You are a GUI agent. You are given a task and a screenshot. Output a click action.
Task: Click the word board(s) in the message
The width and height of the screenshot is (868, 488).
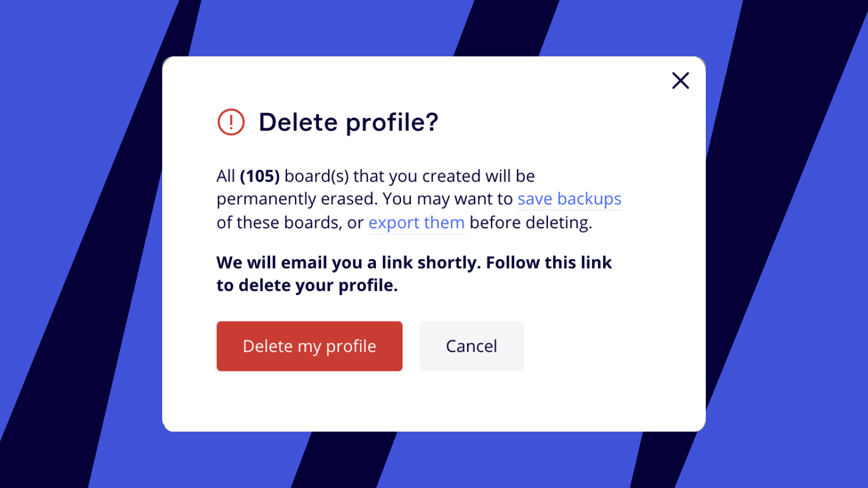(x=316, y=176)
